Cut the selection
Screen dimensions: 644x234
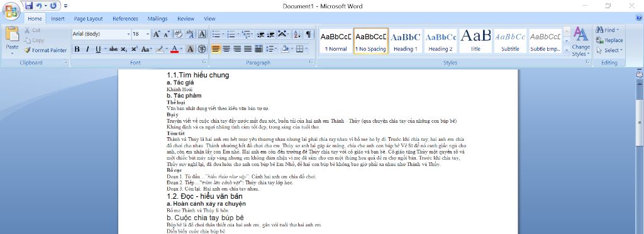point(32,30)
